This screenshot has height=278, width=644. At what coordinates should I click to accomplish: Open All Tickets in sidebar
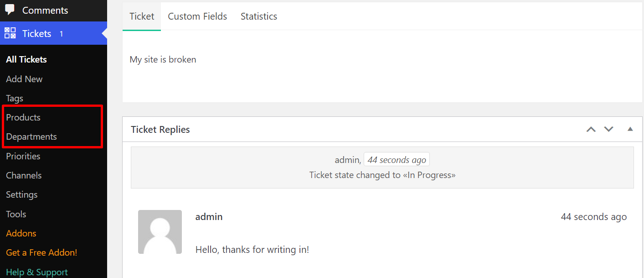tap(26, 59)
